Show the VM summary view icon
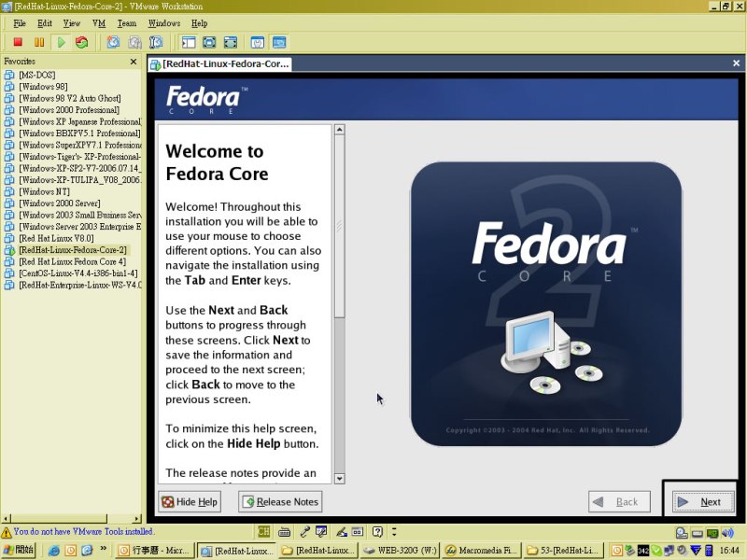Screen dimensions: 747x560 tap(258, 42)
